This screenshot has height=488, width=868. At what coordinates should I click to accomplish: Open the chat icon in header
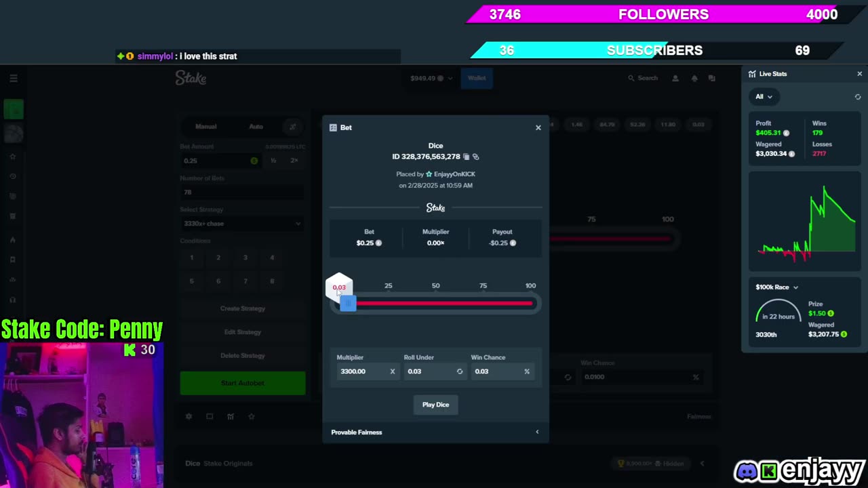coord(711,79)
